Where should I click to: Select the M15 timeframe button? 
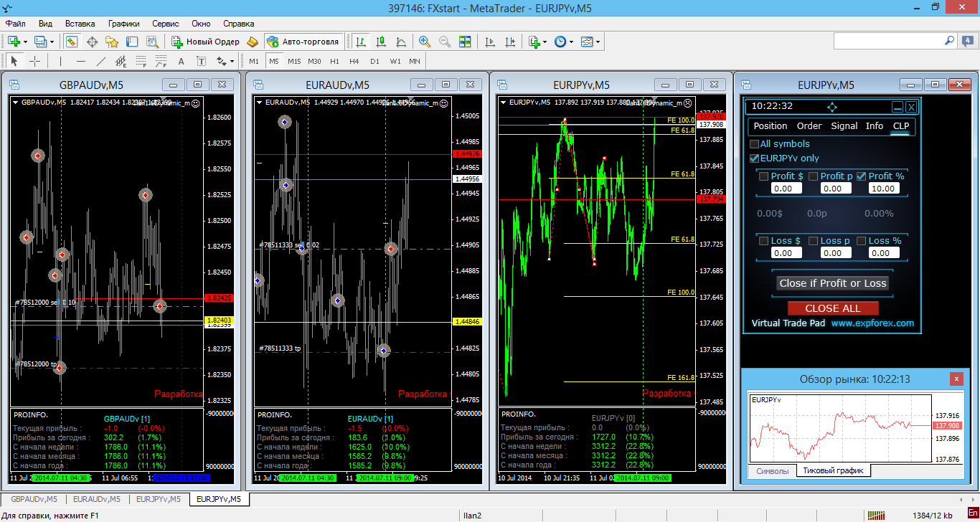(294, 61)
